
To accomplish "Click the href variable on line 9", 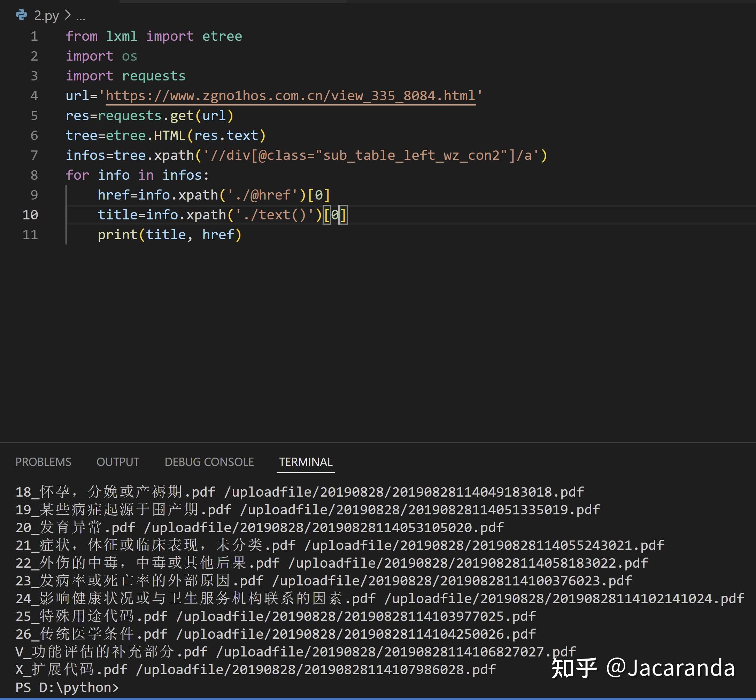I will [x=114, y=194].
